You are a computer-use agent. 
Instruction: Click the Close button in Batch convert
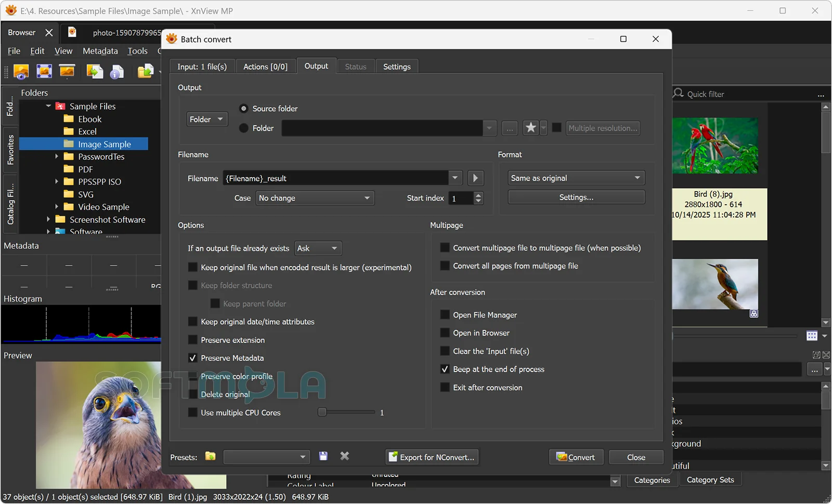click(x=636, y=457)
